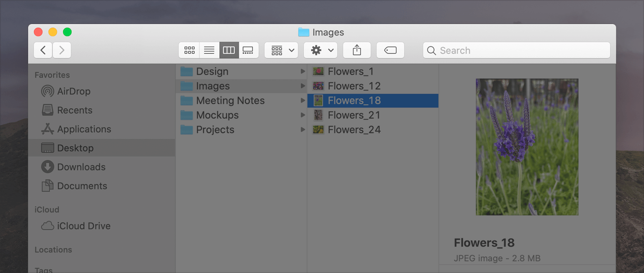The height and width of the screenshot is (273, 644).
Task: Click the Flowers_21 thumbnail icon
Action: pyautogui.click(x=318, y=115)
